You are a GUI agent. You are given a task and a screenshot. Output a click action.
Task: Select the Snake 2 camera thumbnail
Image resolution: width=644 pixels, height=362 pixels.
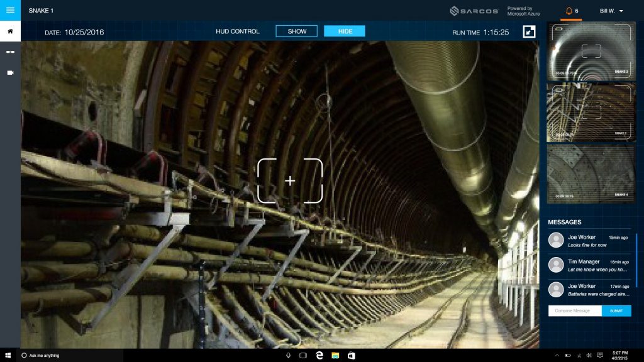589,52
